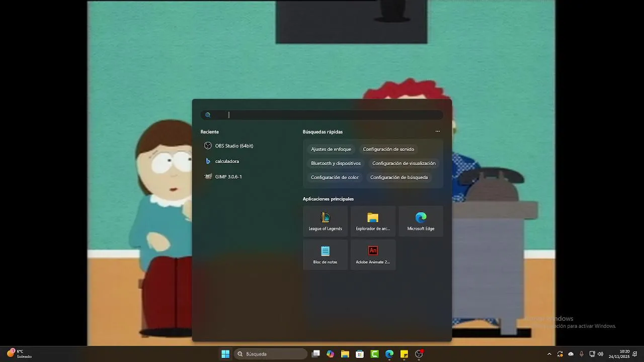
Task: Open Microsoft Store from the taskbar
Action: 360,354
